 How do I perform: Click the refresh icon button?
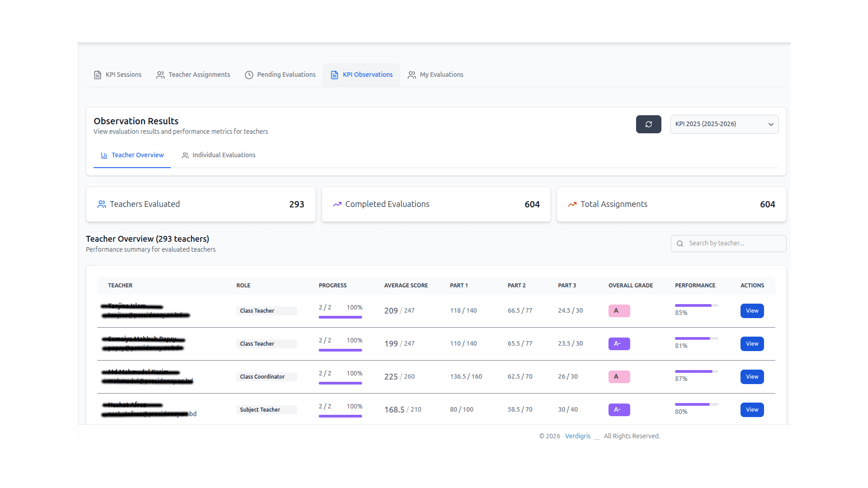648,124
